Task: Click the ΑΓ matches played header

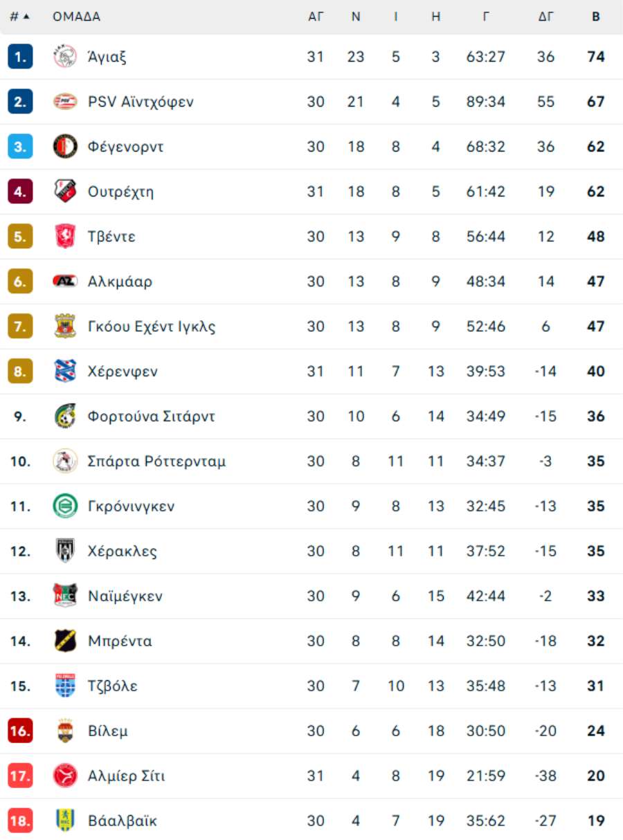Action: pos(316,17)
